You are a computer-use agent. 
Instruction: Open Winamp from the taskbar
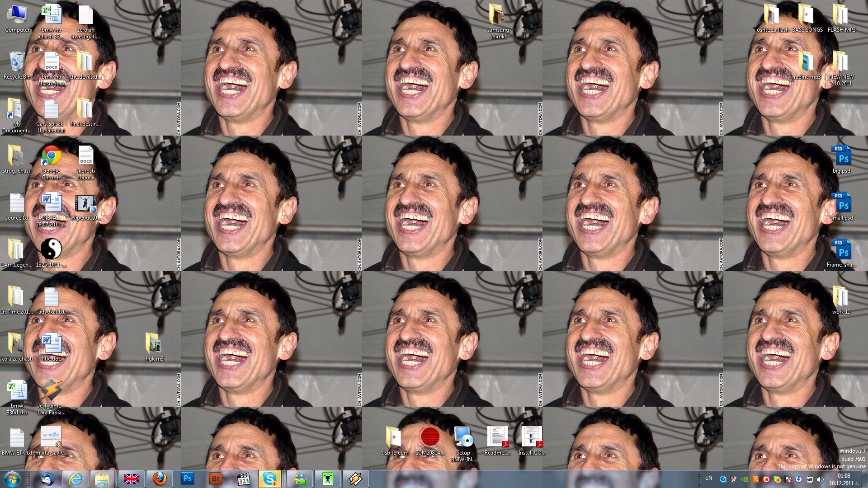356,479
